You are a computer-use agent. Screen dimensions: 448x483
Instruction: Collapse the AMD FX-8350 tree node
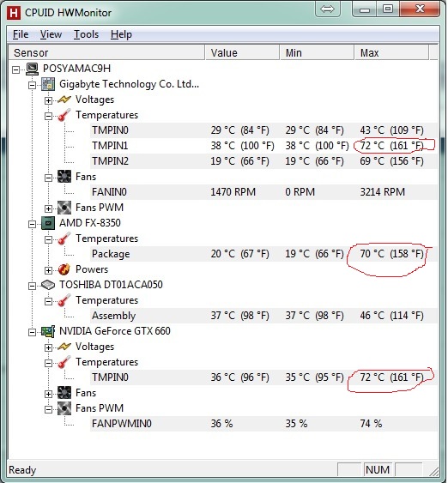point(32,224)
